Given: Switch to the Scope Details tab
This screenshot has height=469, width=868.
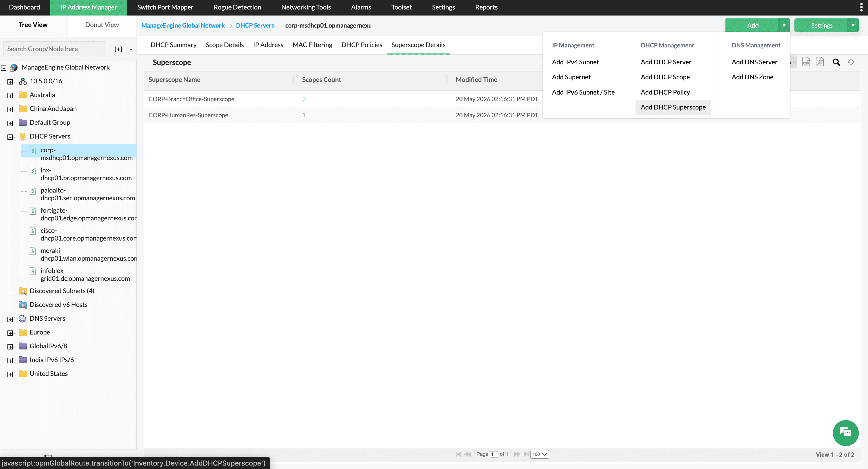Looking at the screenshot, I should click(x=225, y=45).
